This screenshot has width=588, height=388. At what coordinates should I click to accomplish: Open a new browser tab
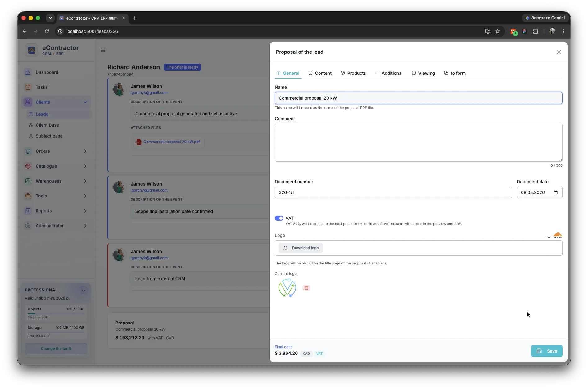tap(135, 18)
